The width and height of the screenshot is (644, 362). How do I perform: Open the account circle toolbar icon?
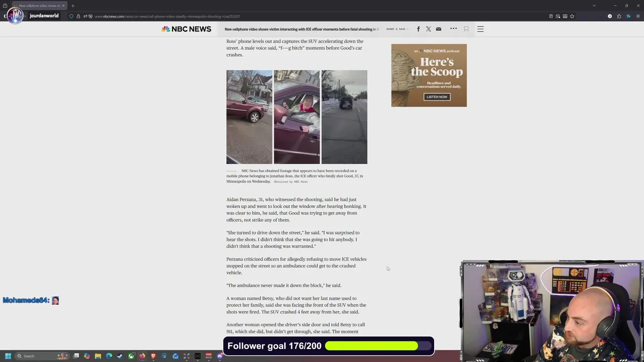[610, 16]
